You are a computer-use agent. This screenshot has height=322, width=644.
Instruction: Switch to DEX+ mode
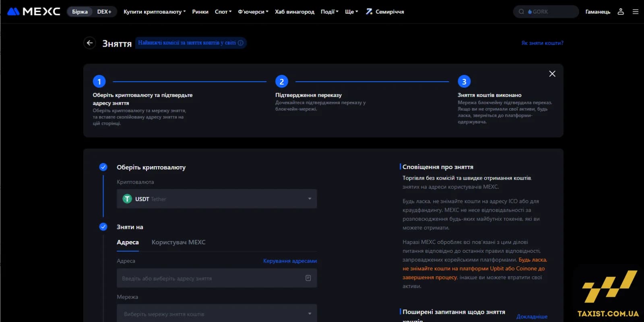point(104,12)
